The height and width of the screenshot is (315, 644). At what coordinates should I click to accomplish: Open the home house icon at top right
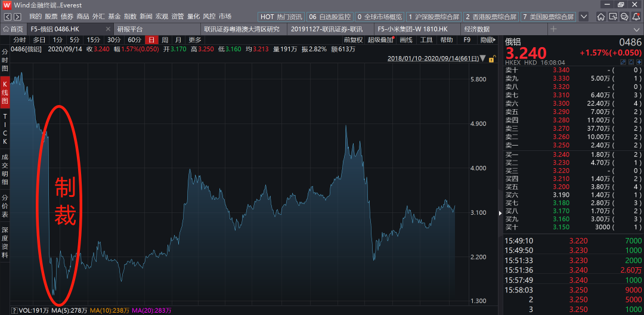tap(600, 17)
